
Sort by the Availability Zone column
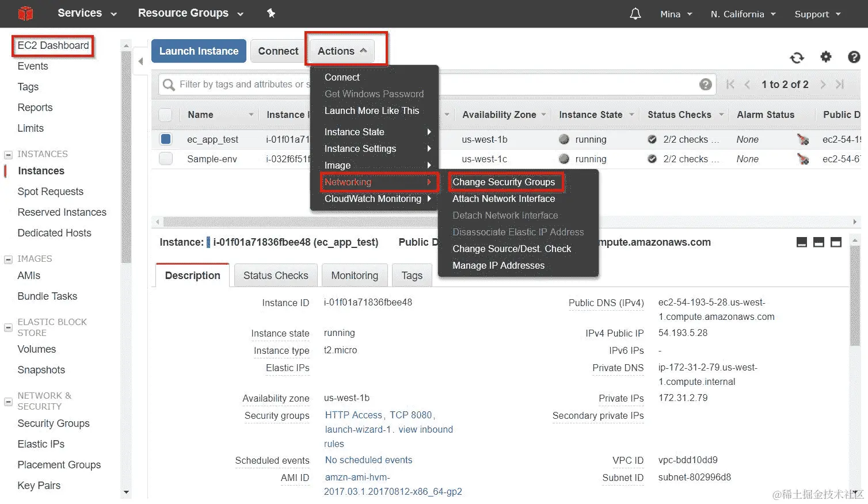(x=504, y=115)
